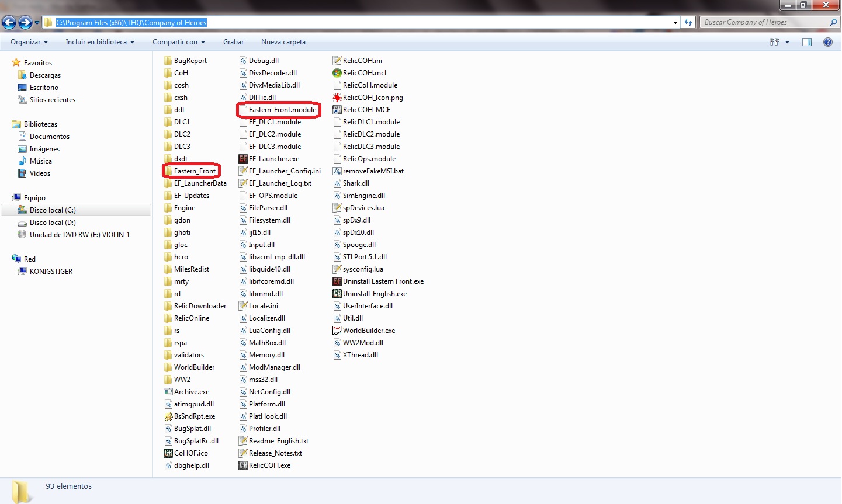
Task: Select the Release_Notes.txt file icon
Action: click(243, 453)
